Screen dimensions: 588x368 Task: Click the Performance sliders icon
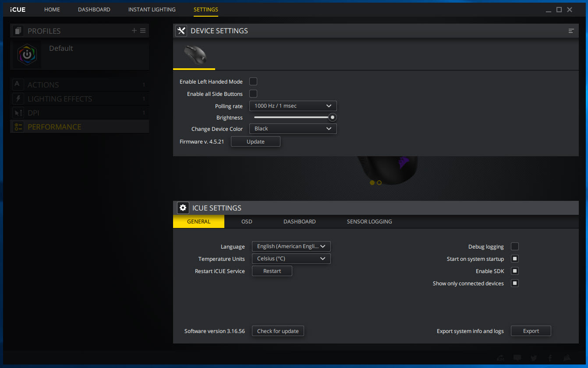18,126
